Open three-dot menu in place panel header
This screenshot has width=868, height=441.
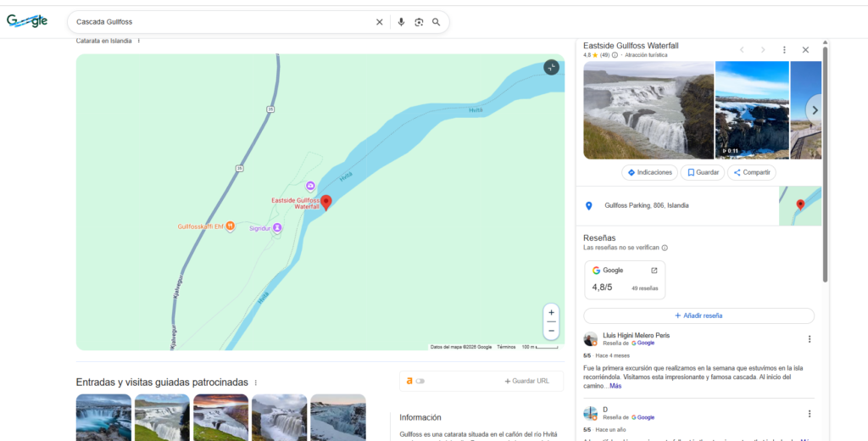(784, 50)
